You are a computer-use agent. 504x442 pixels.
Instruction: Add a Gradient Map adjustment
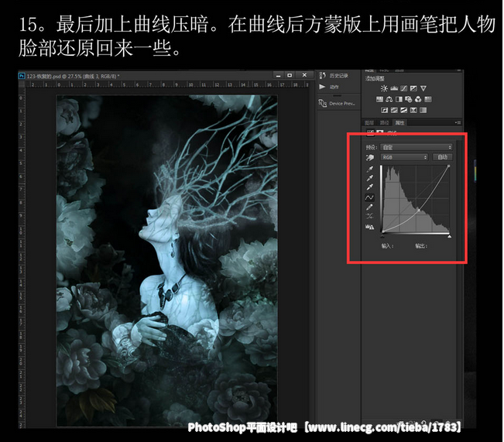[423, 110]
